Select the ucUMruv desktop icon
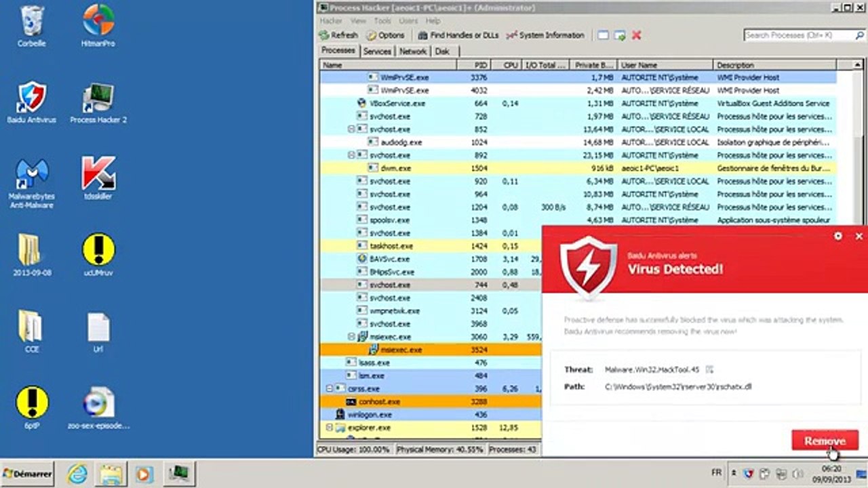The height and width of the screenshot is (488, 868). click(98, 255)
